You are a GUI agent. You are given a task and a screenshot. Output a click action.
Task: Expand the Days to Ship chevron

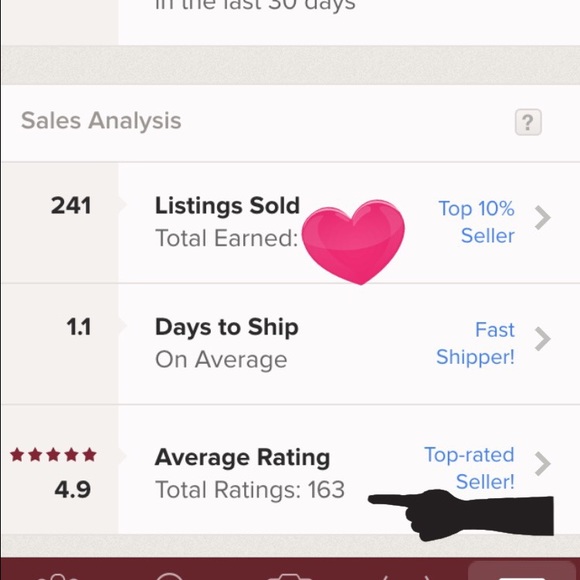[x=543, y=339]
